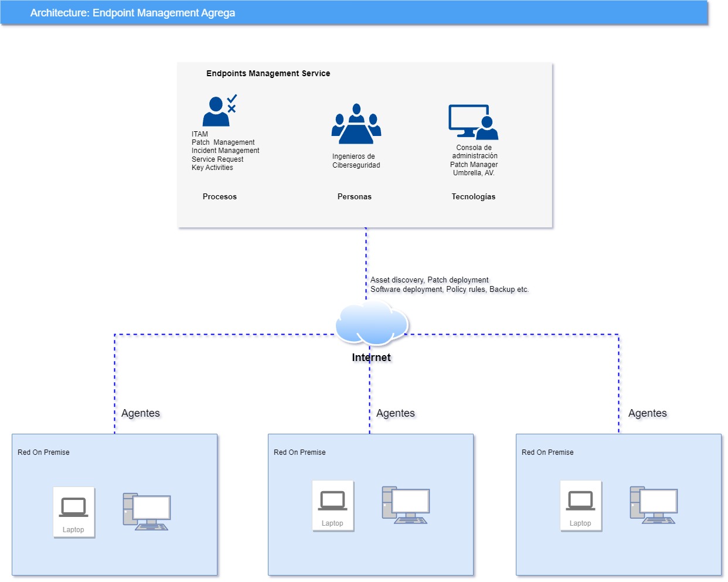Click the desktop computer icon in left network

click(147, 510)
